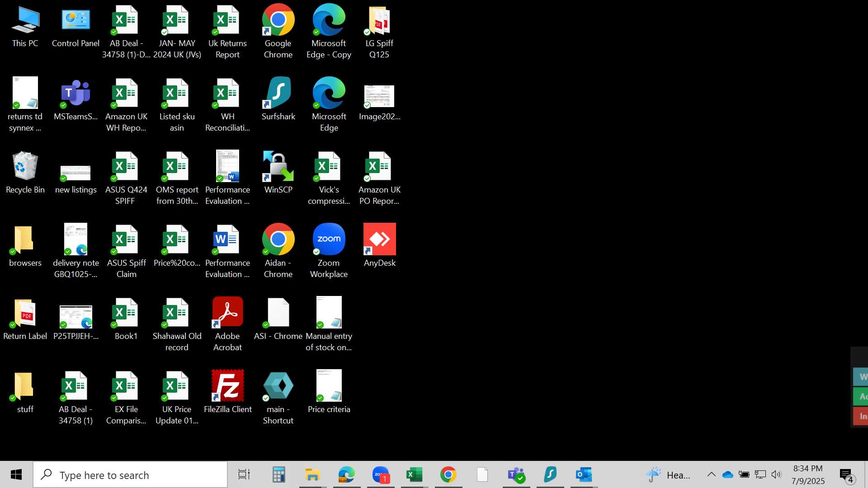This screenshot has width=868, height=488.
Task: Select P25TPJJEH-... file
Action: (75, 323)
